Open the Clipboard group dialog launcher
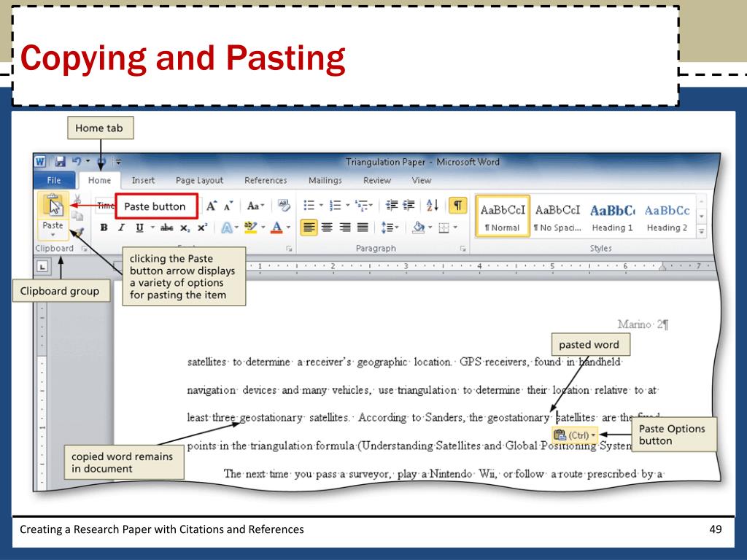This screenshot has height=560, width=747. click(x=85, y=249)
